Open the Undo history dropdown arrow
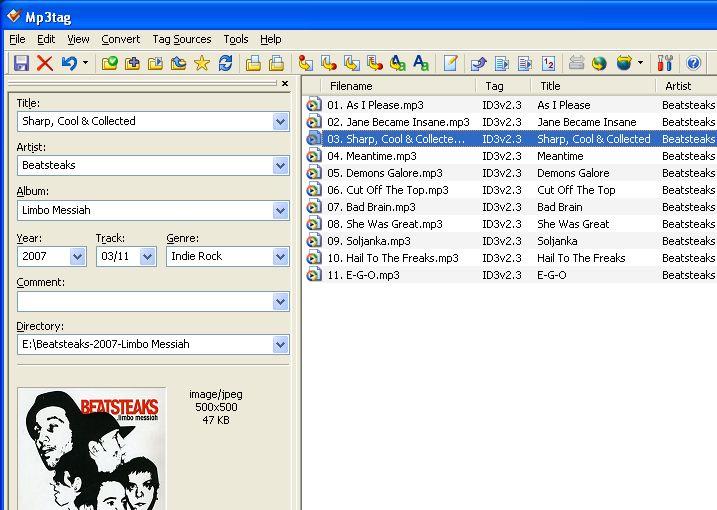 [85, 63]
